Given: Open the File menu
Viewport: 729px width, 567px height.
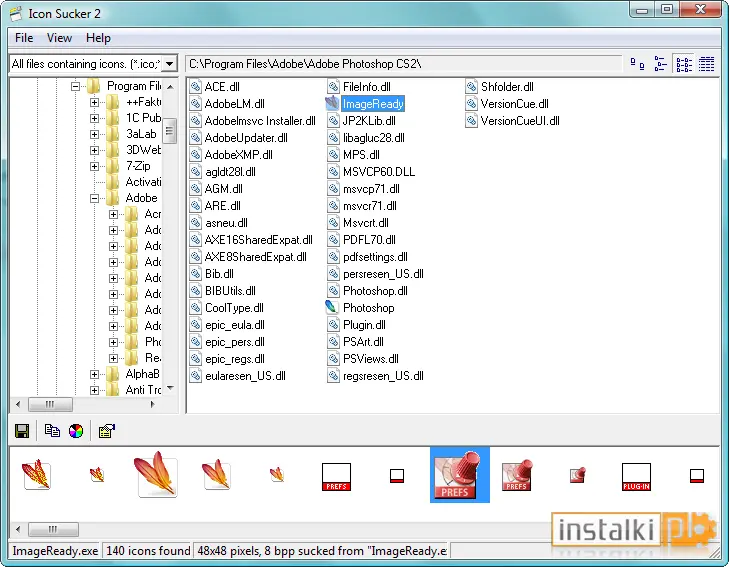Looking at the screenshot, I should pos(24,38).
